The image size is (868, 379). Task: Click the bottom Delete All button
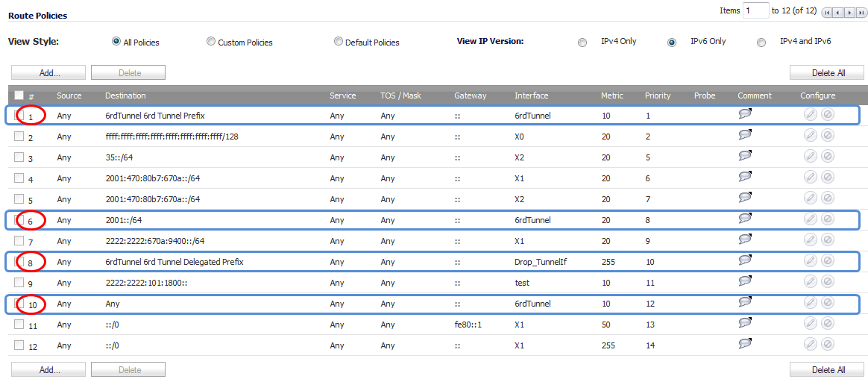pos(826,369)
